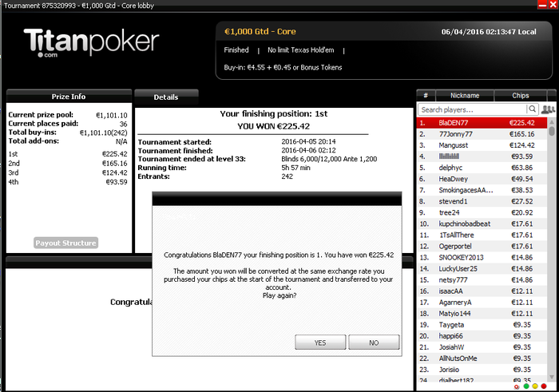
Task: Click the Titanpoker logo
Action: [x=91, y=43]
